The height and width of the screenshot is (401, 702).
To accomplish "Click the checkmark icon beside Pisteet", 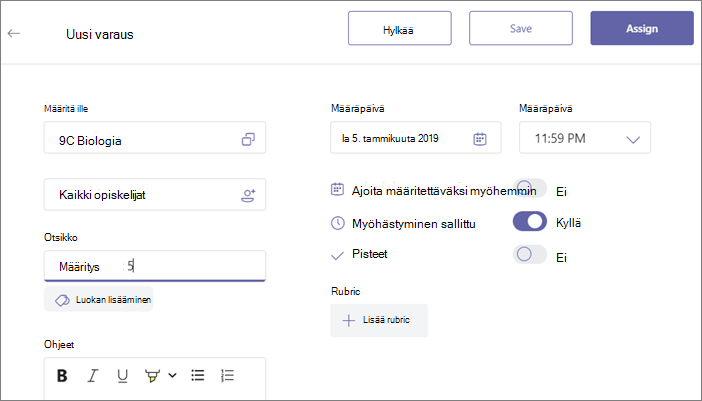I will tap(337, 256).
